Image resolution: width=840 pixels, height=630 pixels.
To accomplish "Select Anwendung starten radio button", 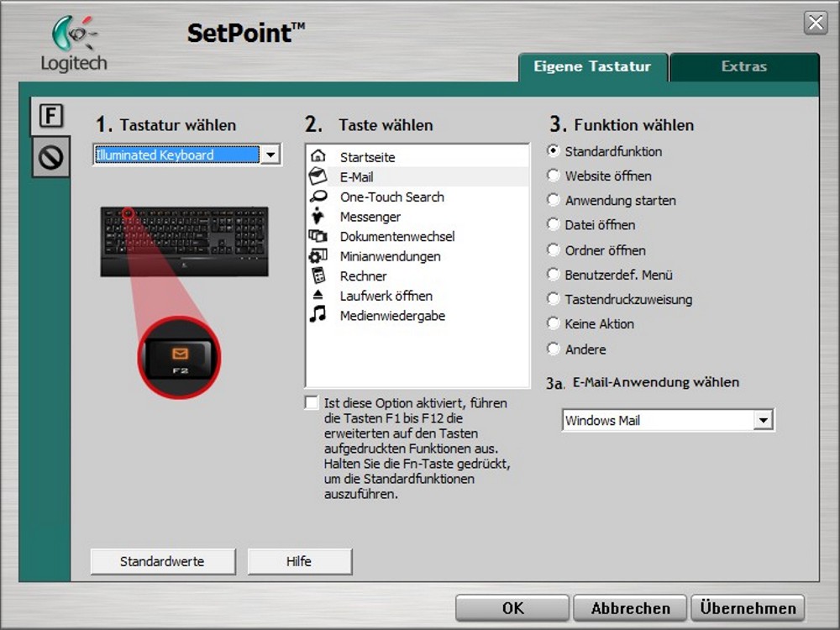I will click(553, 201).
